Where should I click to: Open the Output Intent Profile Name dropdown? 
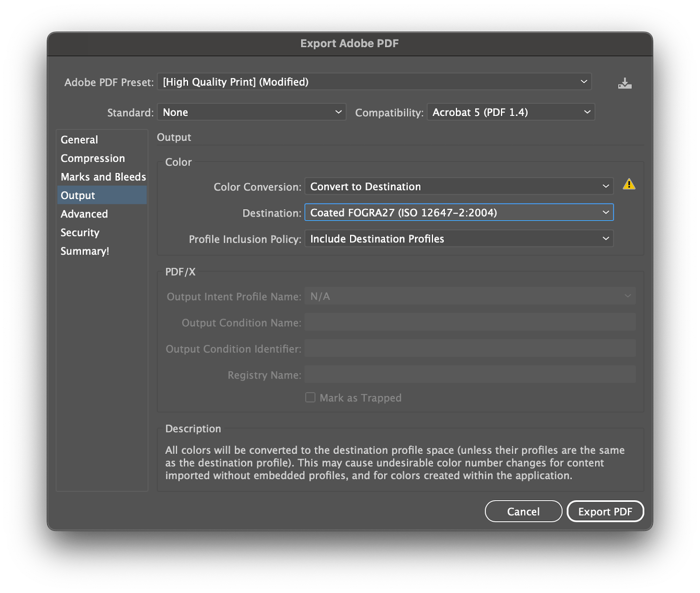point(470,296)
